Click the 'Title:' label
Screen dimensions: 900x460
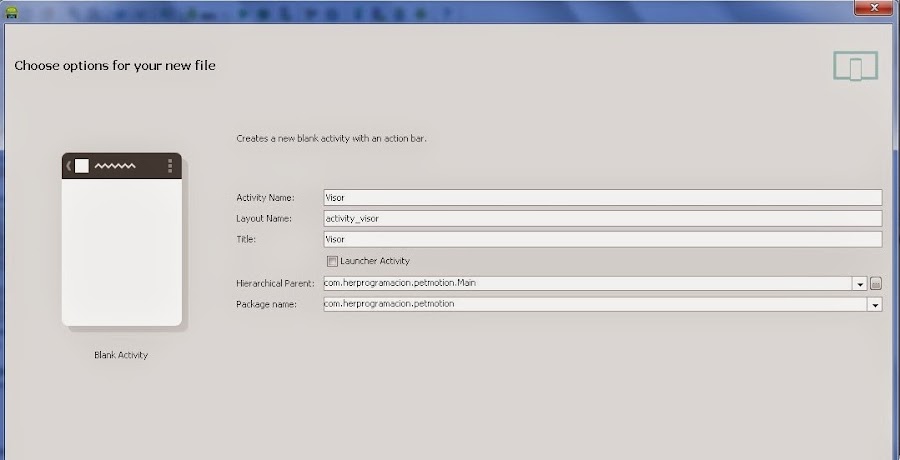click(x=246, y=239)
